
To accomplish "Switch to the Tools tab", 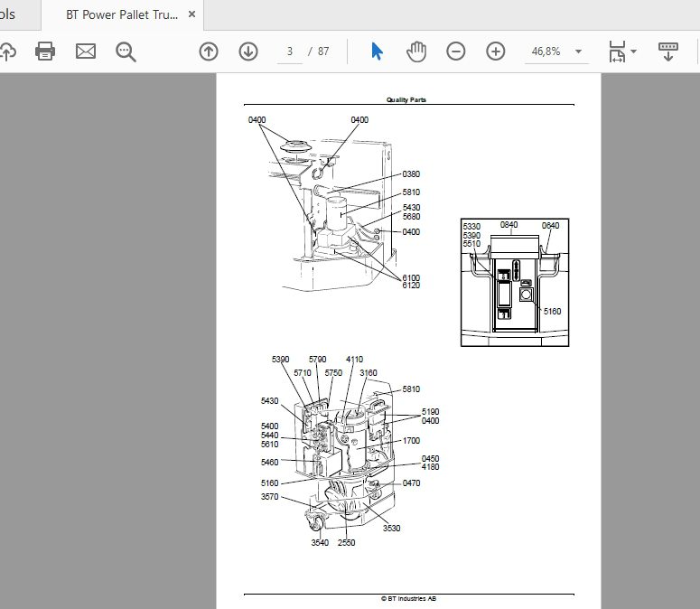I will (7, 14).
